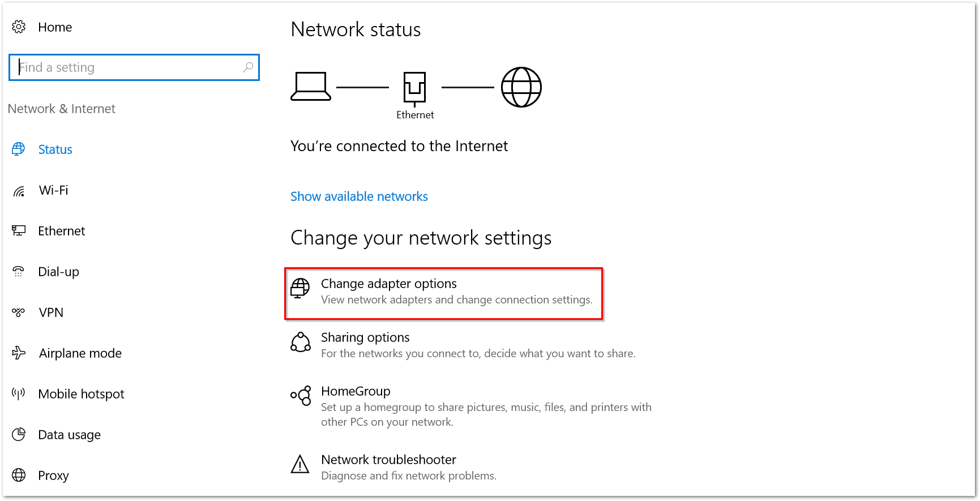Click the Sharing options icon
980x501 pixels.
pyautogui.click(x=301, y=342)
